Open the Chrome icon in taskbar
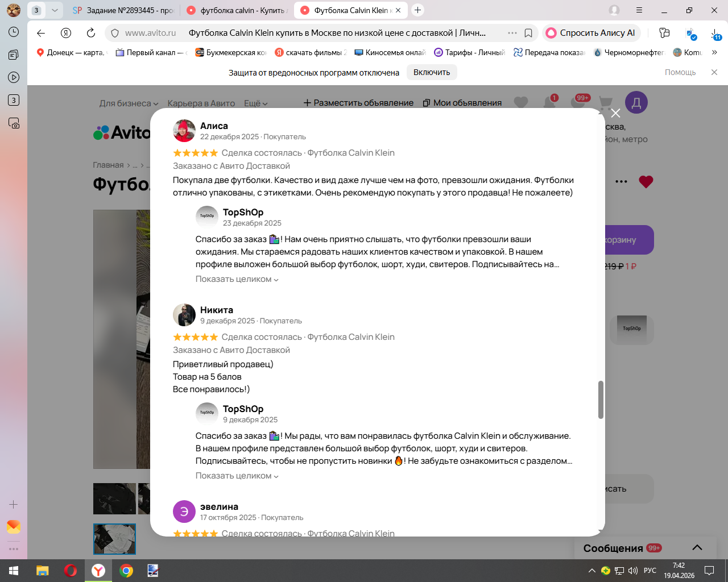The width and height of the screenshot is (728, 582). 126,571
